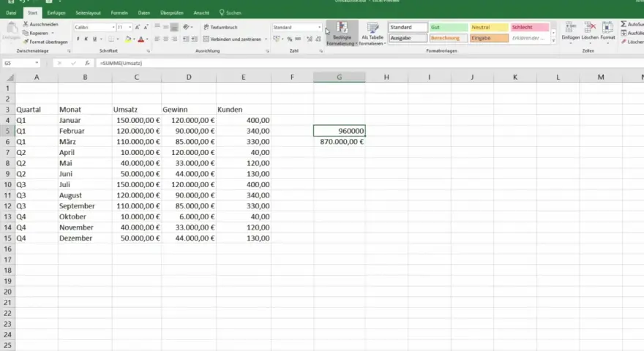Apply the yellow fill color bucket
The image size is (644, 351).
[128, 39]
